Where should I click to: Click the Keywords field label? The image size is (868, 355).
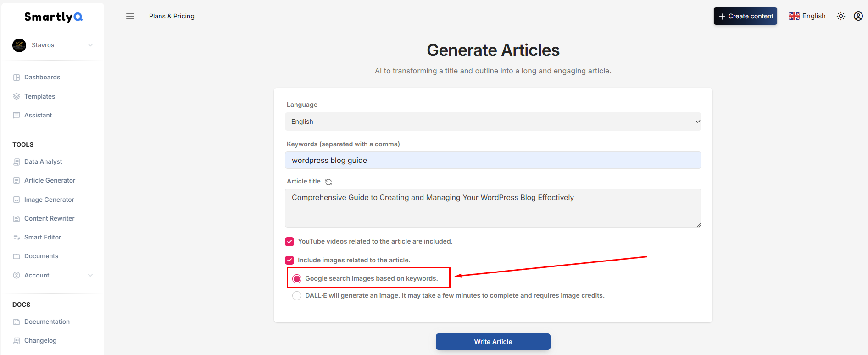[x=343, y=144]
